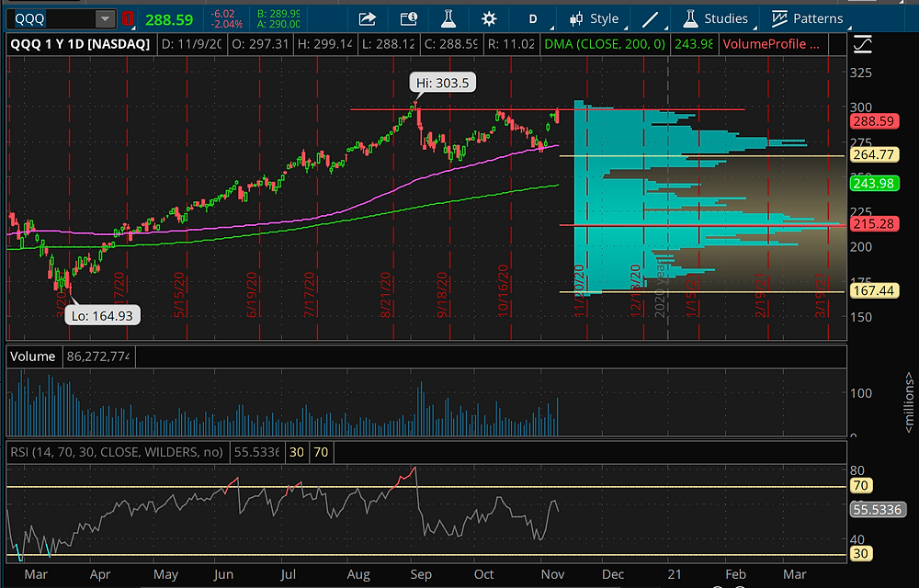Click the 86,272,774 volume value
919x588 pixels.
click(x=98, y=356)
